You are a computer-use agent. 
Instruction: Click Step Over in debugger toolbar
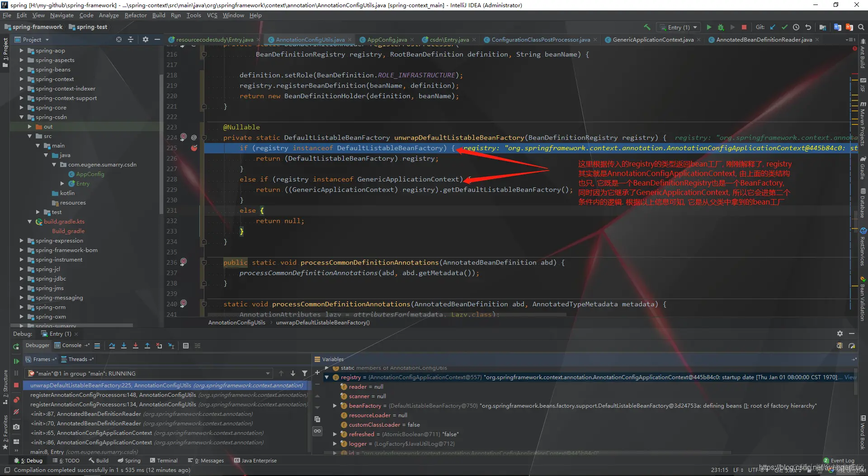pyautogui.click(x=112, y=346)
